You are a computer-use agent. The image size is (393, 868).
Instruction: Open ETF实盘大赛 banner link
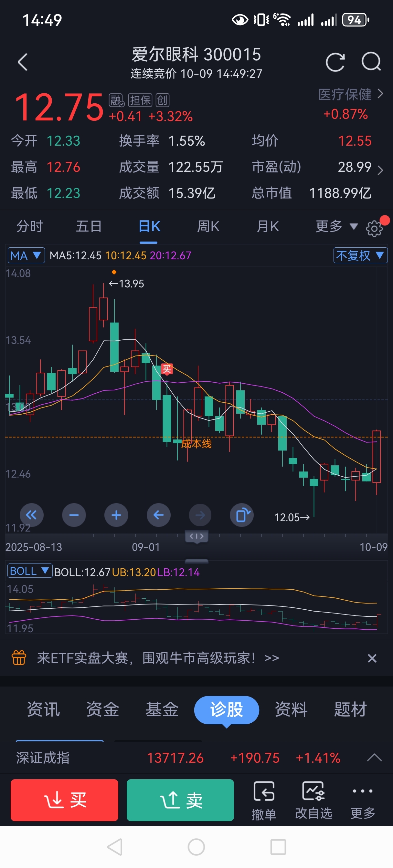click(158, 658)
